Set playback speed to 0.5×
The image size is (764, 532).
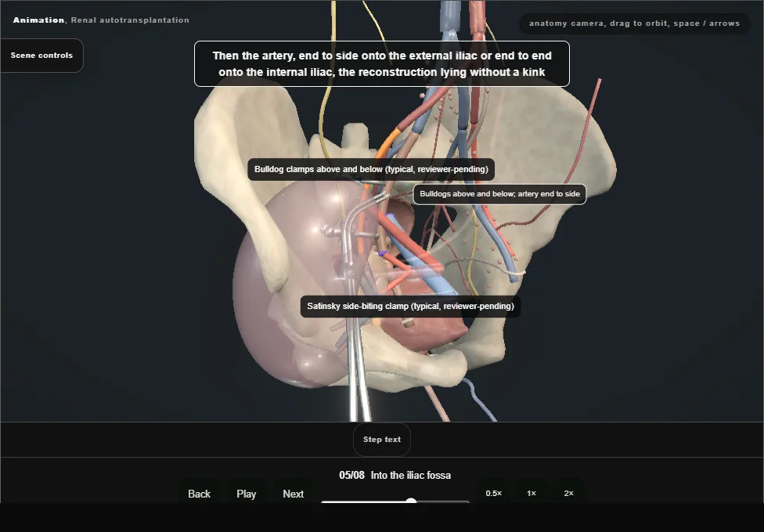click(494, 493)
